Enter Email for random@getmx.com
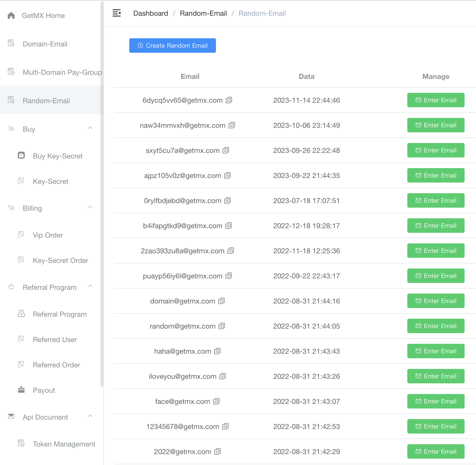This screenshot has width=476, height=465. pos(436,326)
